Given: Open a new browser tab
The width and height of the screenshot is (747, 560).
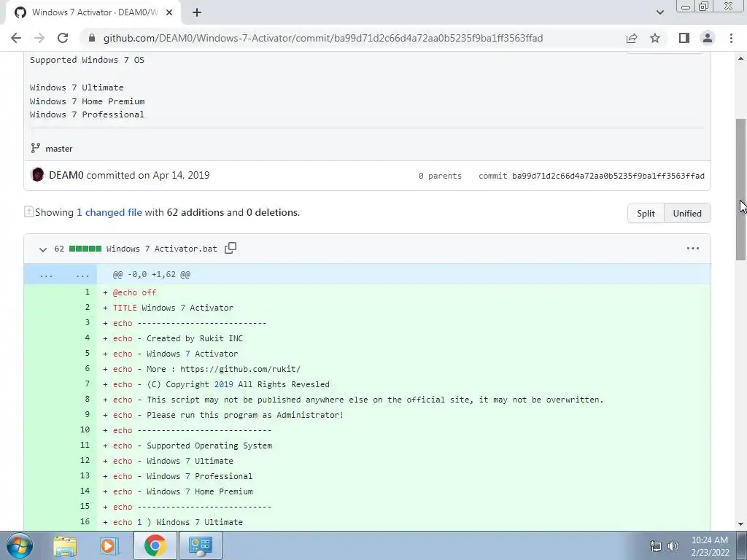Looking at the screenshot, I should point(197,12).
